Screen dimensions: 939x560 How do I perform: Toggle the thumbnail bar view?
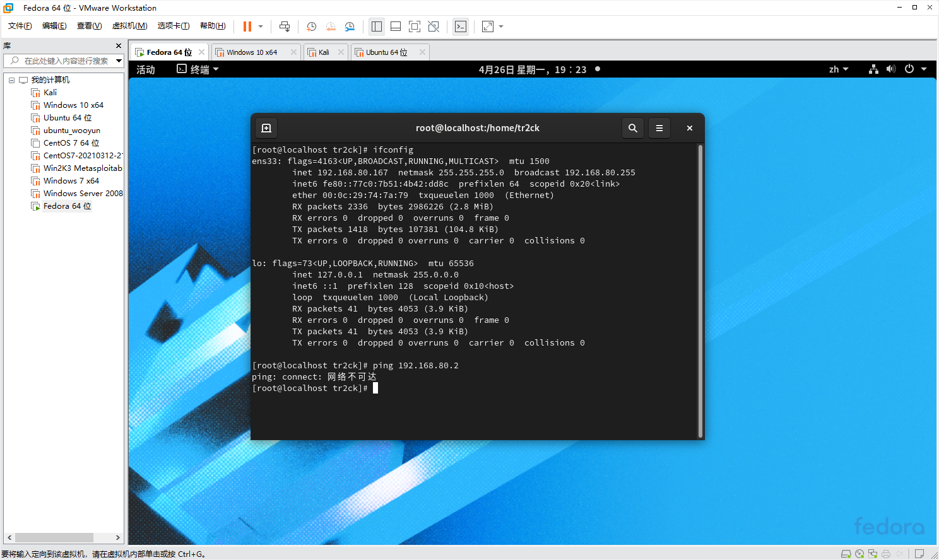[396, 26]
